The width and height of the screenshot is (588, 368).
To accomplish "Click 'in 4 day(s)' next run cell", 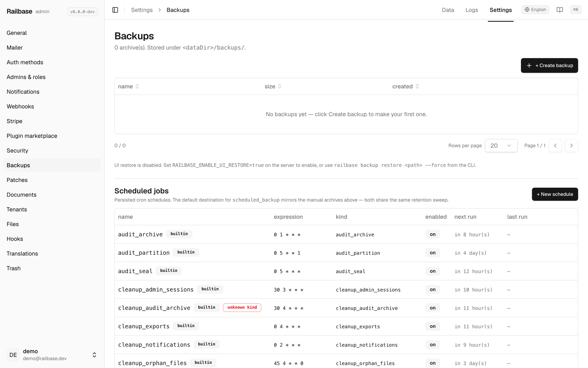I will 470,253.
